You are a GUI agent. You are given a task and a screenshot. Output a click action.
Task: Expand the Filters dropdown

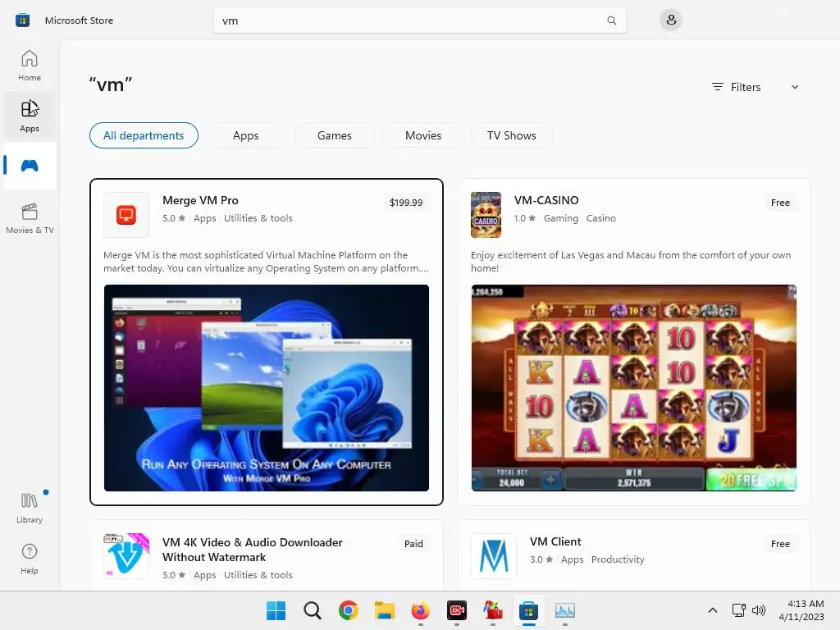(755, 87)
